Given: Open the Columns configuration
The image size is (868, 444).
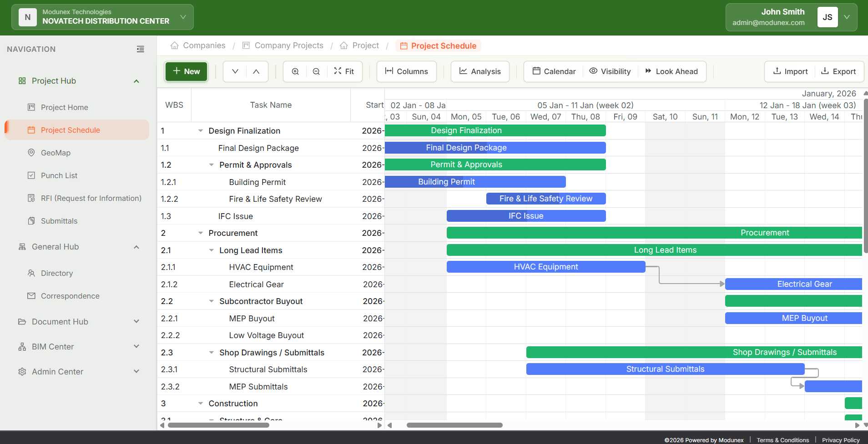Looking at the screenshot, I should pos(406,71).
